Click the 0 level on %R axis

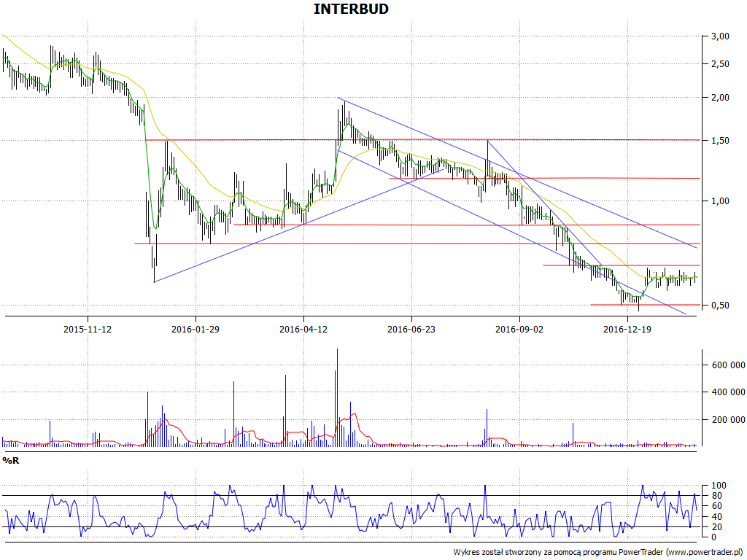[x=713, y=537]
